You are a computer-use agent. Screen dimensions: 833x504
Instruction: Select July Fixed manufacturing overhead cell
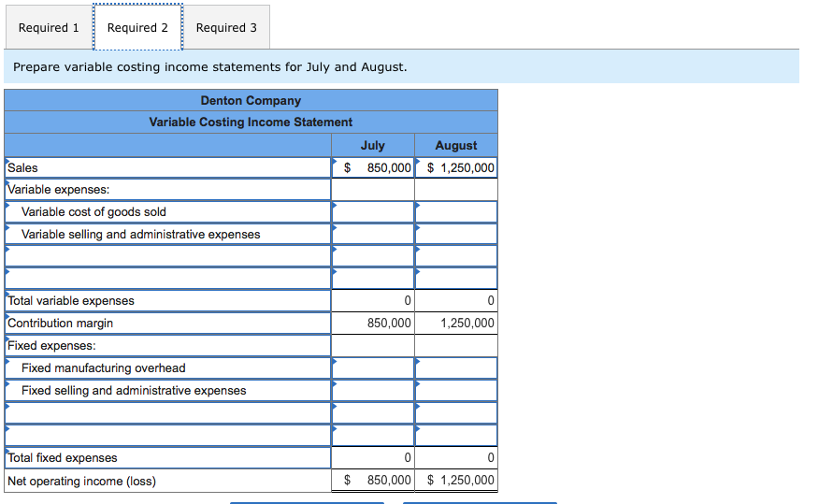pyautogui.click(x=373, y=368)
